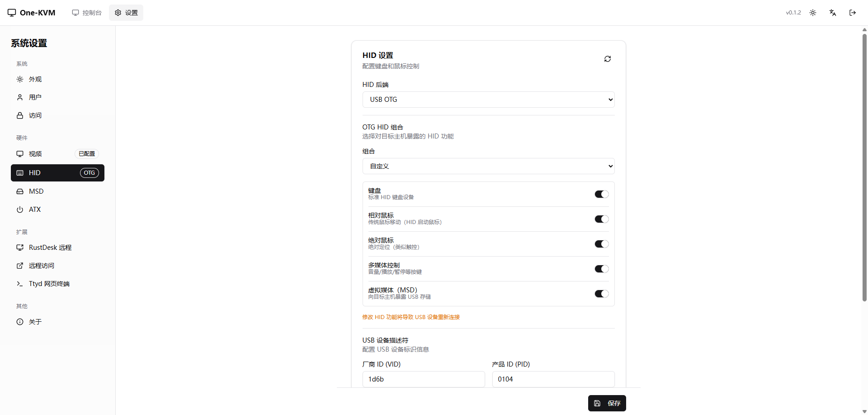Open Ttyd 网页终端 settings
868x415 pixels.
[49, 284]
